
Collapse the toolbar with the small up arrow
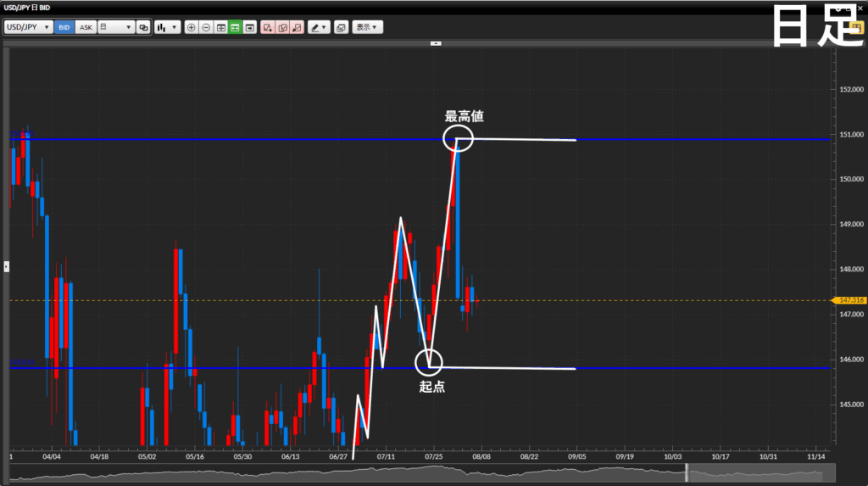tap(436, 43)
